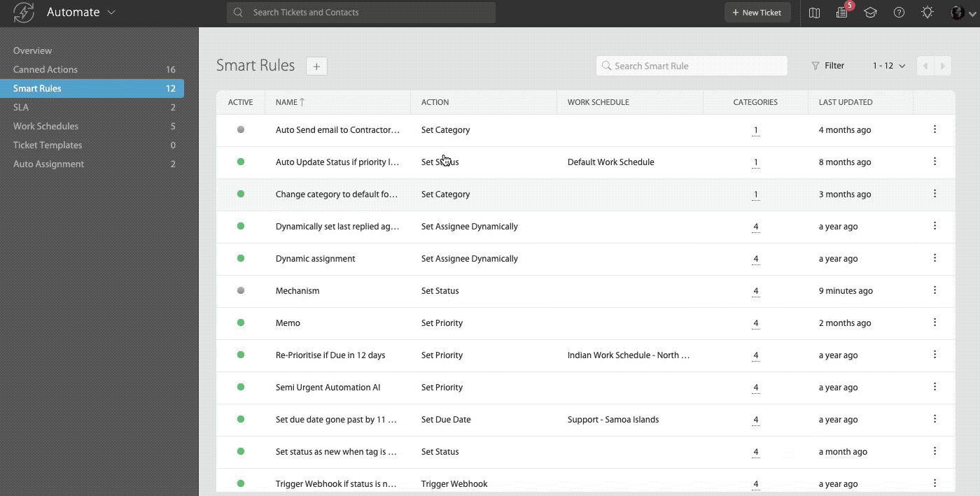This screenshot has width=980, height=496.
Task: Open more options for Dynamic assignment rule
Action: [x=934, y=258]
